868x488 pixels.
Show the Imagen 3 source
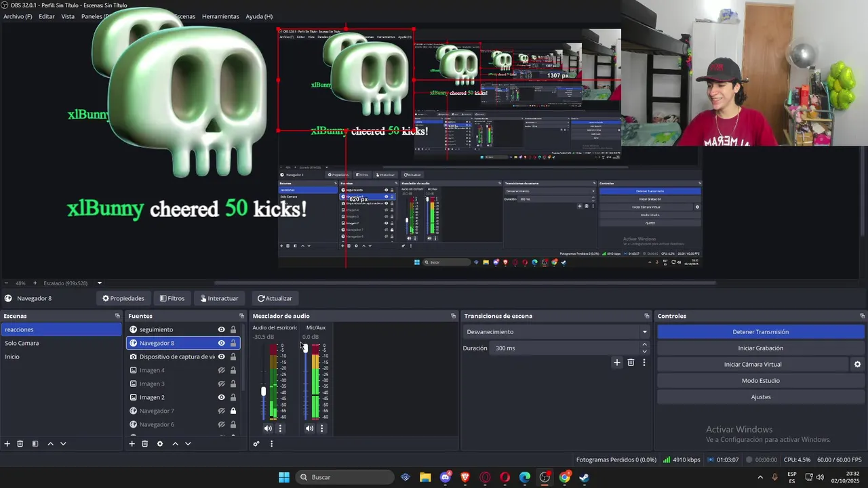221,384
